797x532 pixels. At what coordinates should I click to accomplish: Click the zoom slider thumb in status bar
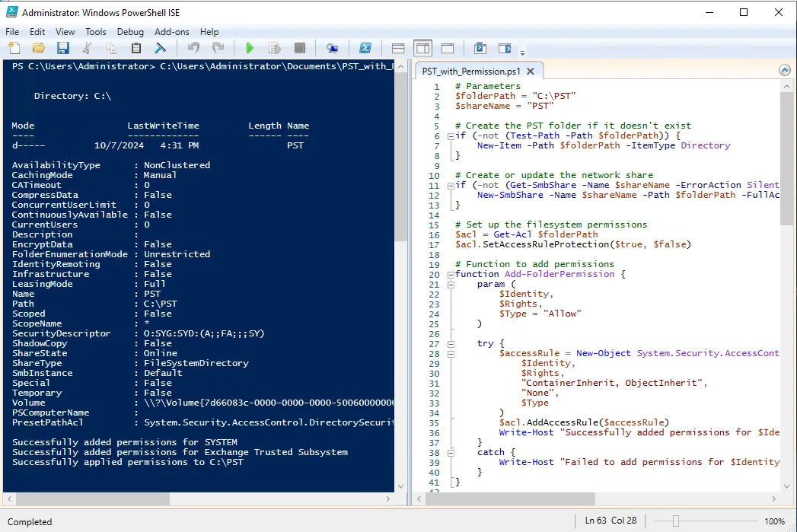pyautogui.click(x=675, y=521)
